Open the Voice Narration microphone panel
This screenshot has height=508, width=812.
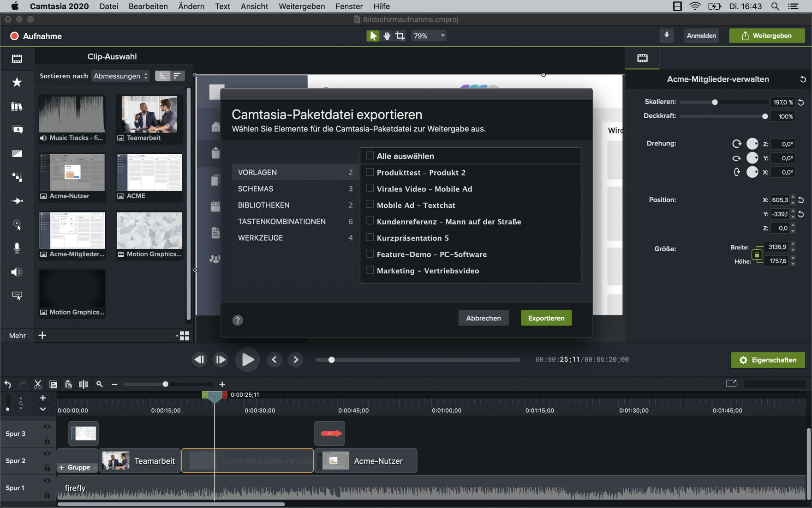(x=17, y=248)
